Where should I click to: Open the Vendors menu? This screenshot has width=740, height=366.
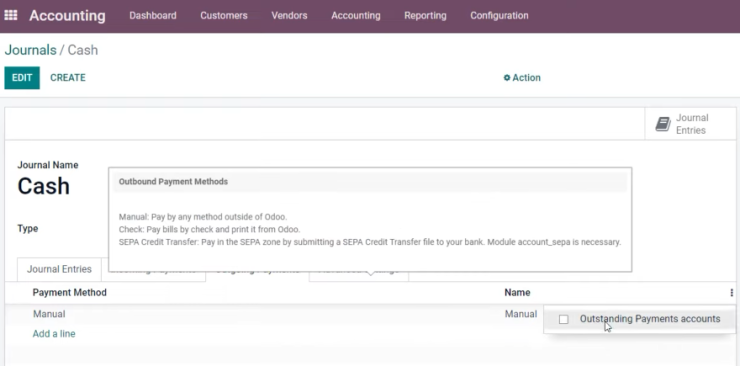pos(289,16)
